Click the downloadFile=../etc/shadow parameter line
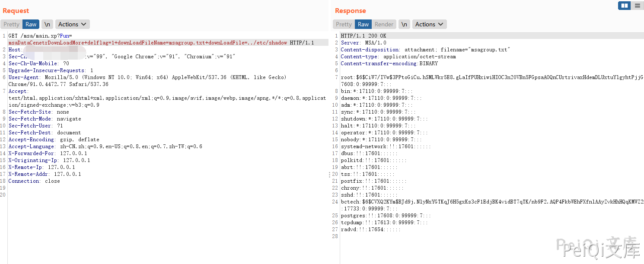Image resolution: width=644 pixels, height=264 pixels. click(x=161, y=43)
